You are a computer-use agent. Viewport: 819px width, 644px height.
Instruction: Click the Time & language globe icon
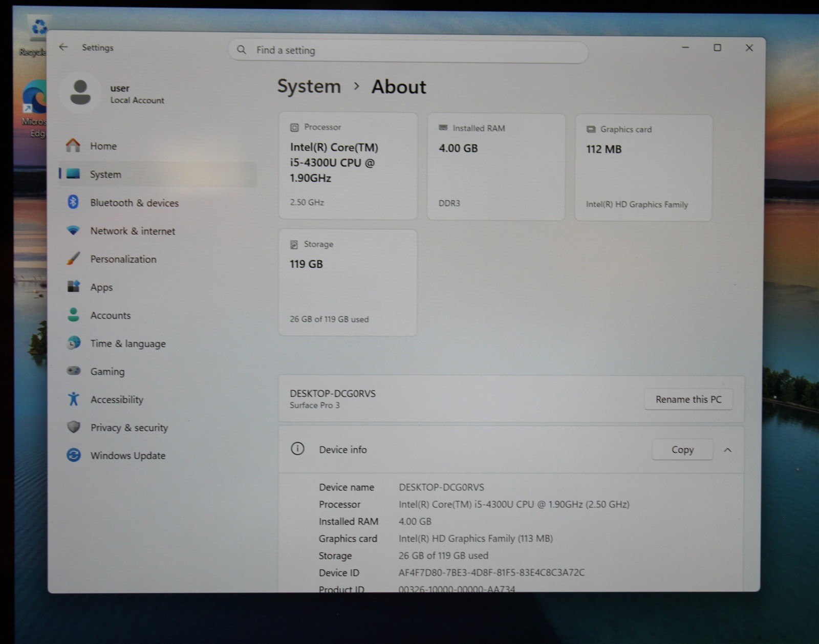(x=73, y=342)
